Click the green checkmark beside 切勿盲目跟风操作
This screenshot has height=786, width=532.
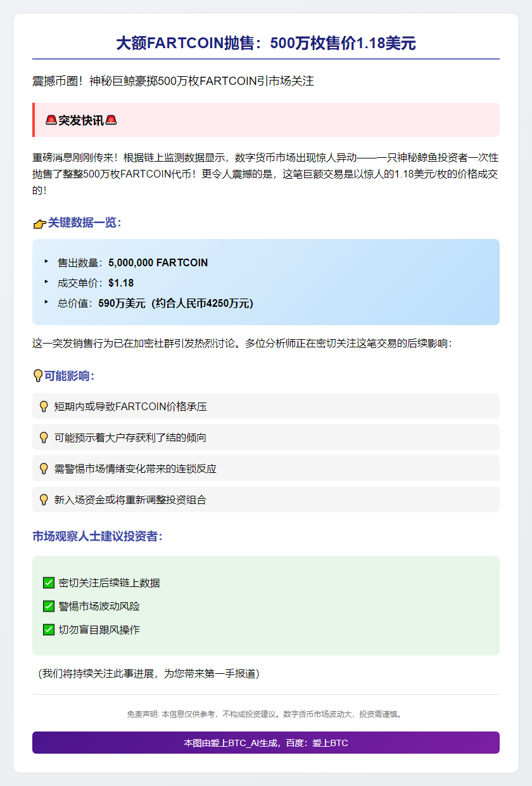(x=49, y=629)
